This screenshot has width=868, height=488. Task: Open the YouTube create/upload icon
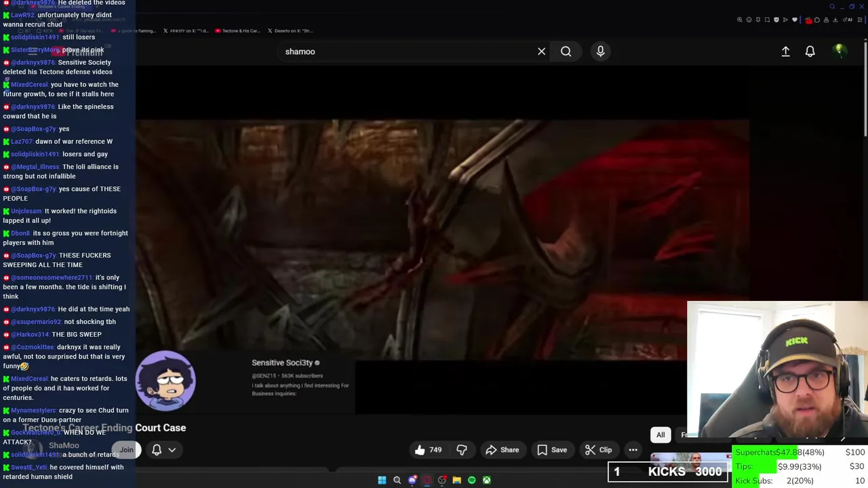tap(785, 52)
